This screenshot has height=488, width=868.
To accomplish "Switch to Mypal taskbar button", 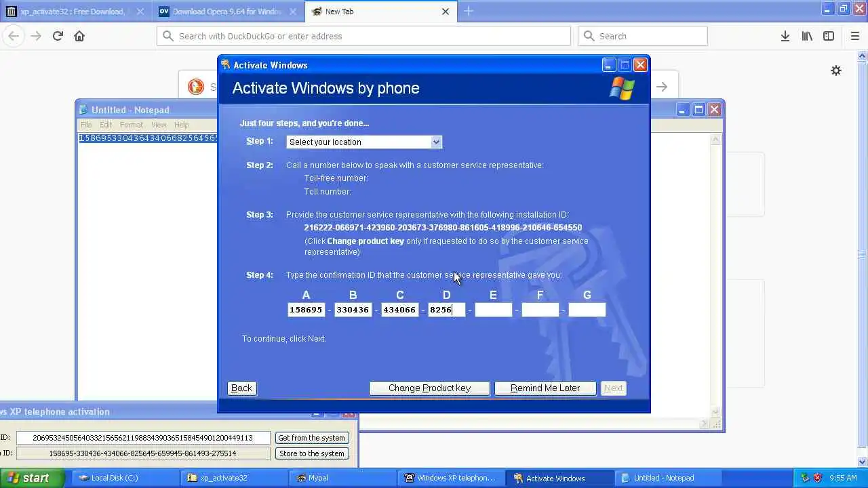I will 344,478.
